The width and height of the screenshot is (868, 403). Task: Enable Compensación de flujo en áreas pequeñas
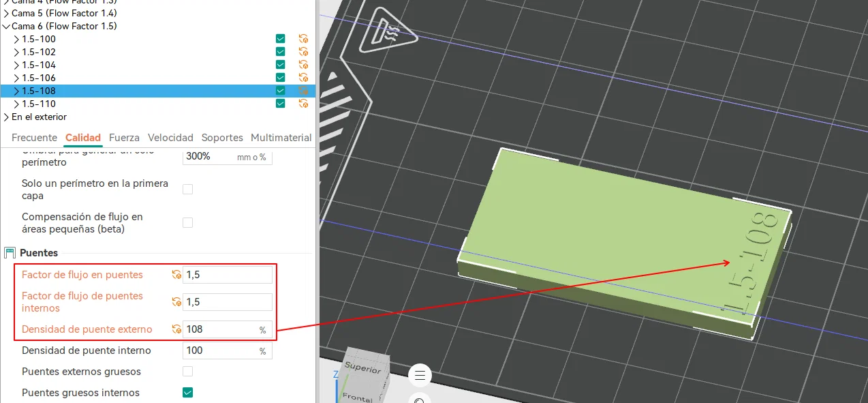(x=187, y=222)
